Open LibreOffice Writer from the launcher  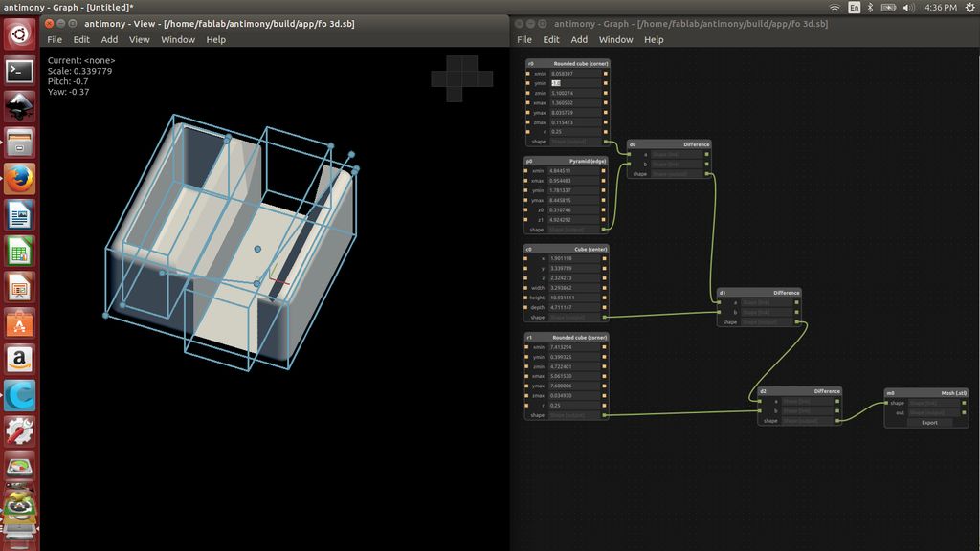point(20,215)
